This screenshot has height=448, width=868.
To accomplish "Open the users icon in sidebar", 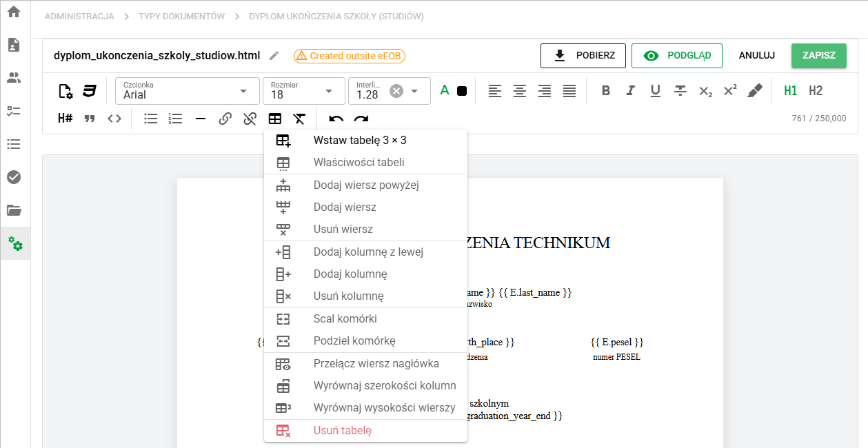I will [14, 78].
